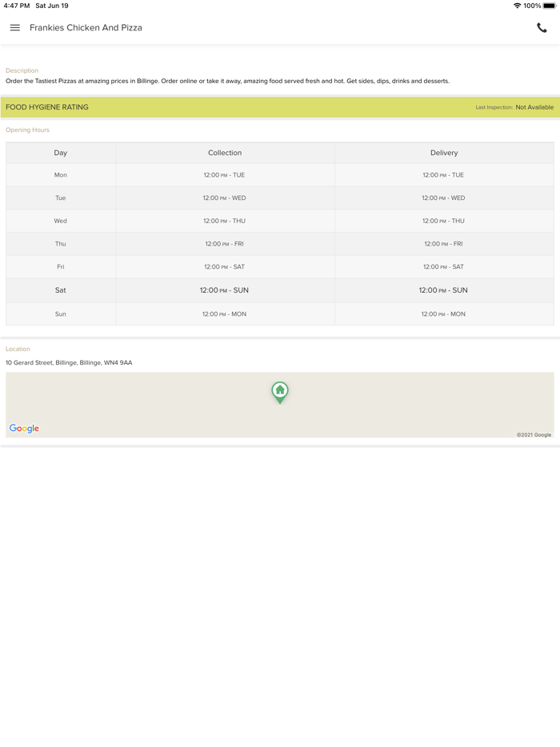Select the Mon day cell
Screen dimensions: 560x747
click(61, 175)
